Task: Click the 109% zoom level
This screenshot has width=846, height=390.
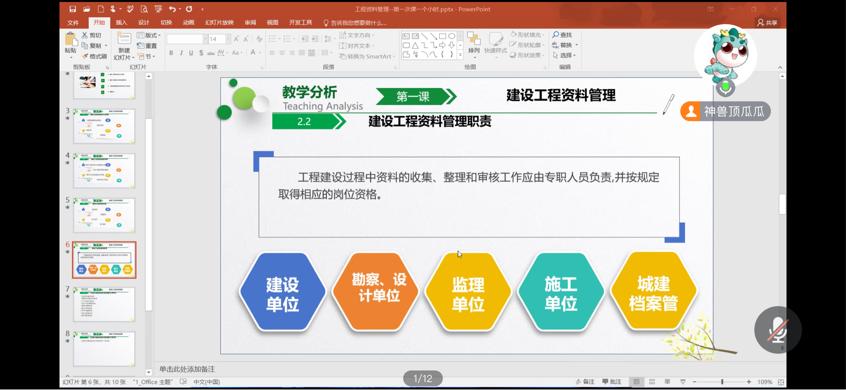Action: [765, 381]
